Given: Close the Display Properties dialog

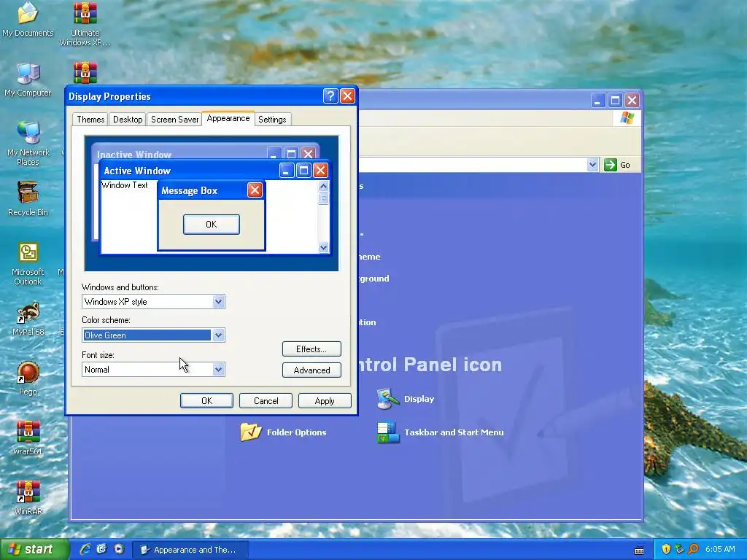Looking at the screenshot, I should coord(347,96).
